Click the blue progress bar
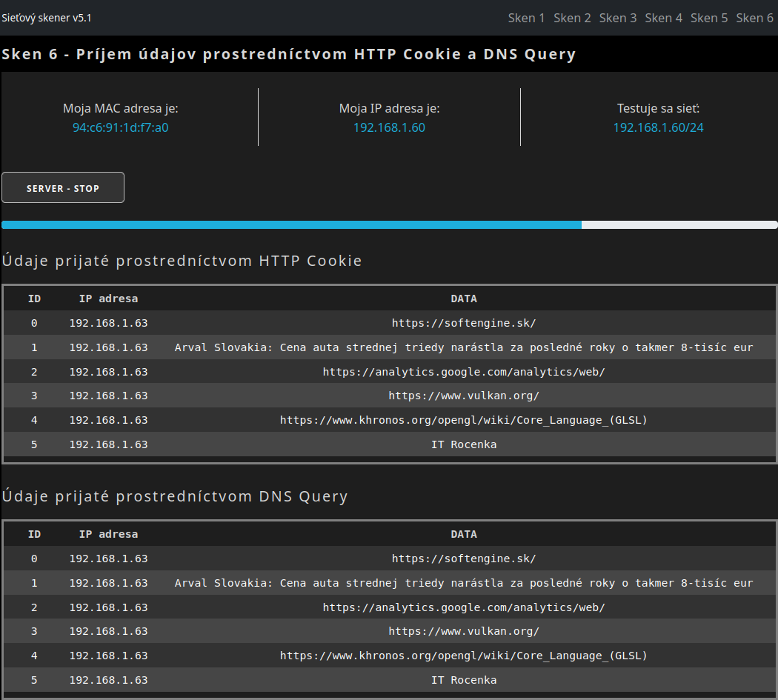The image size is (778, 700). 291,224
